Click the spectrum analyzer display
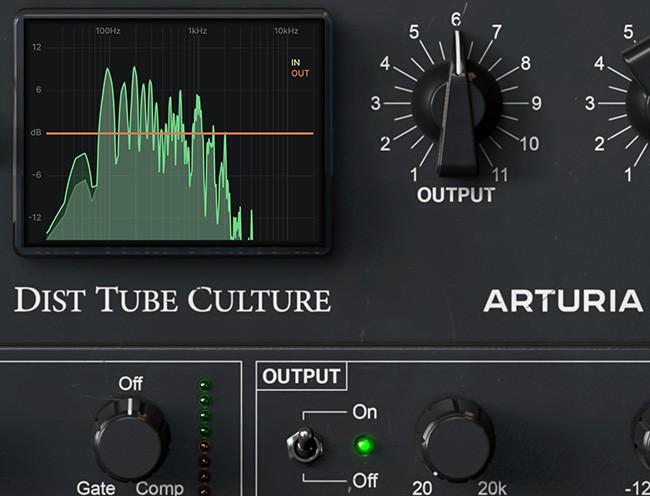This screenshot has height=496, width=650. (172, 132)
